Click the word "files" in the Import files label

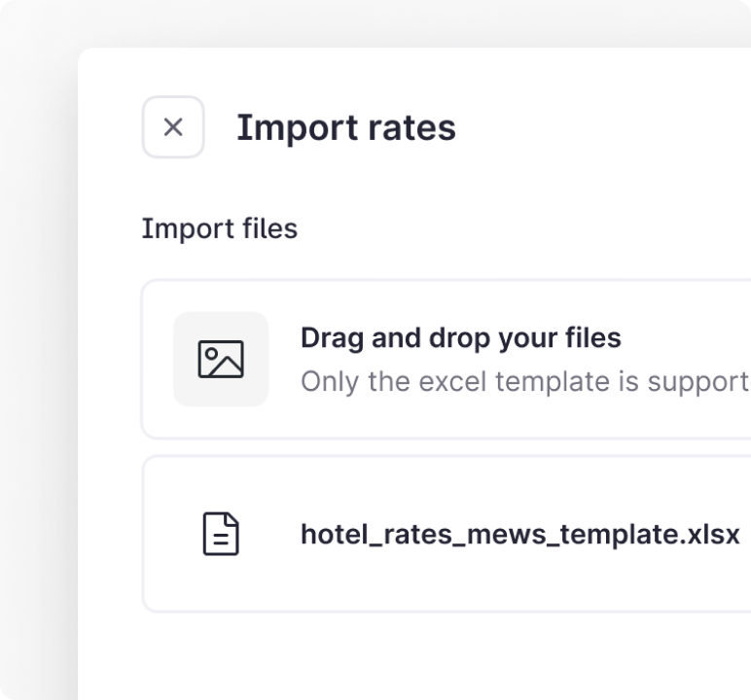(272, 228)
